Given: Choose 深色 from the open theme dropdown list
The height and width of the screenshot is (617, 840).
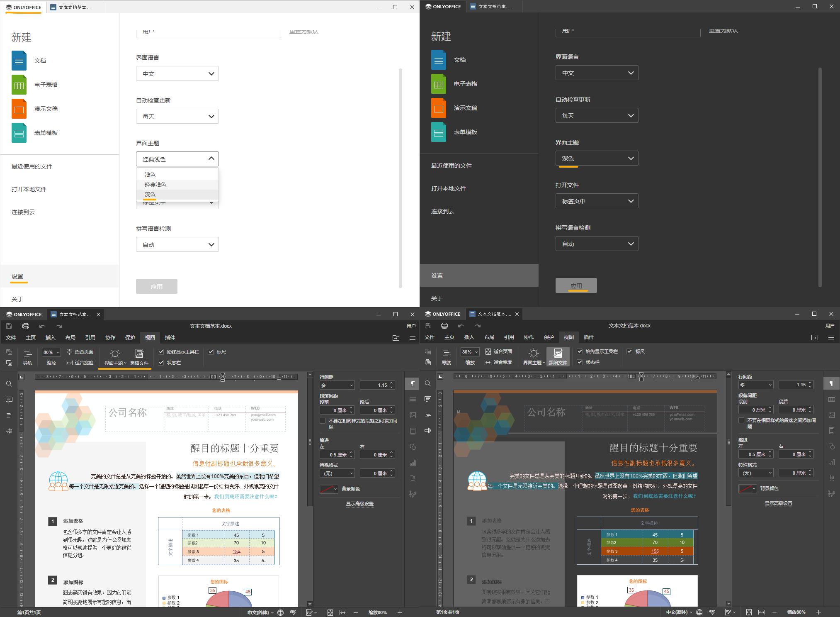Looking at the screenshot, I should click(150, 195).
